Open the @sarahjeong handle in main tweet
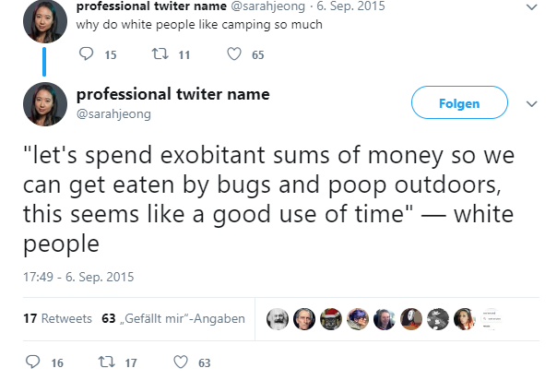This screenshot has width=557, height=392. 113,114
